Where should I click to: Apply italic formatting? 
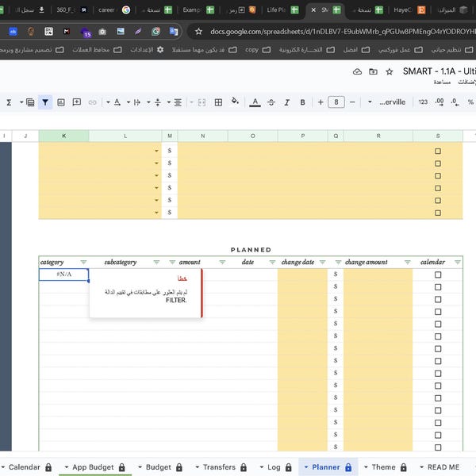click(287, 102)
